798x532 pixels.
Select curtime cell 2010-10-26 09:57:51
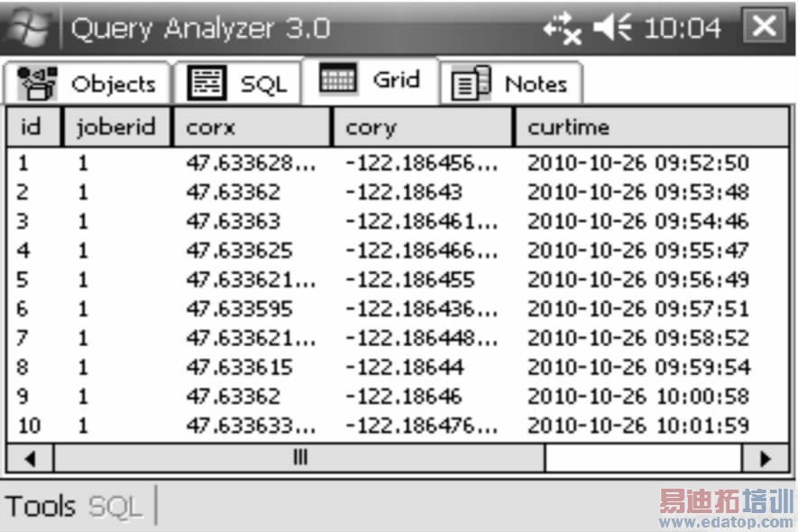point(638,308)
